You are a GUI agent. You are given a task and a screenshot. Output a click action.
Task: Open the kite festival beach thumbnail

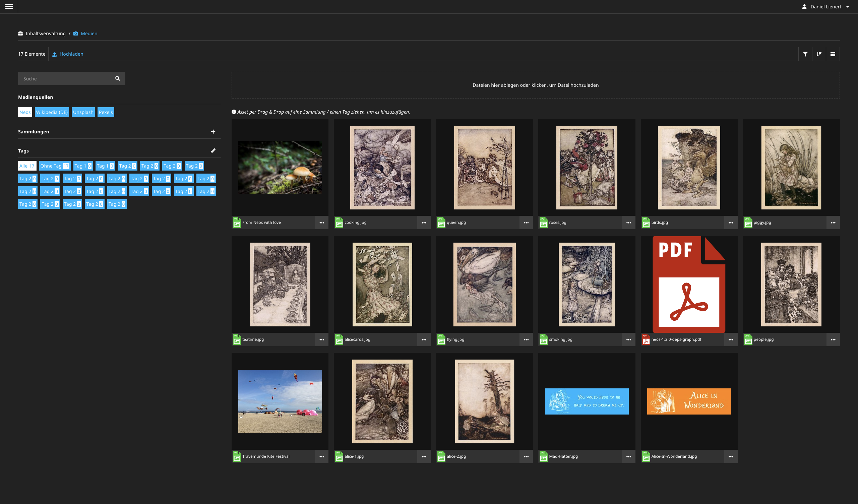coord(280,401)
